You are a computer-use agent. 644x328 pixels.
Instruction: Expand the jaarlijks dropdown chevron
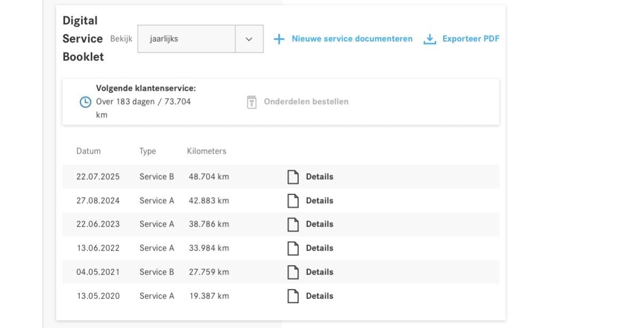(x=249, y=39)
